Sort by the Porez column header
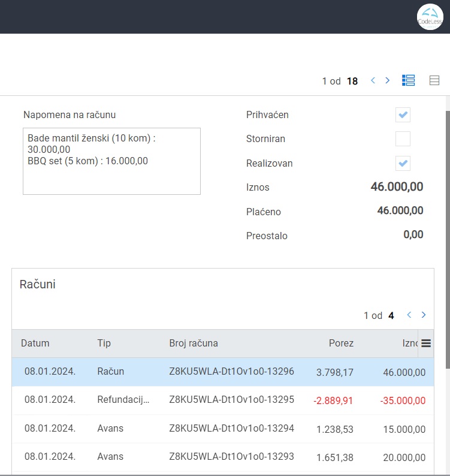Screen dimensions: 450x476 tap(341, 343)
